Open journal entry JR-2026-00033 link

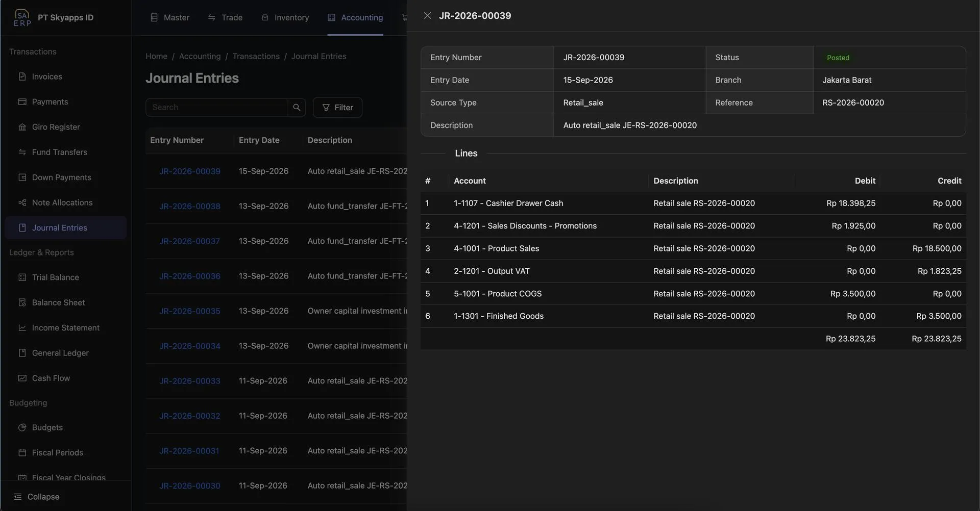[x=190, y=381]
